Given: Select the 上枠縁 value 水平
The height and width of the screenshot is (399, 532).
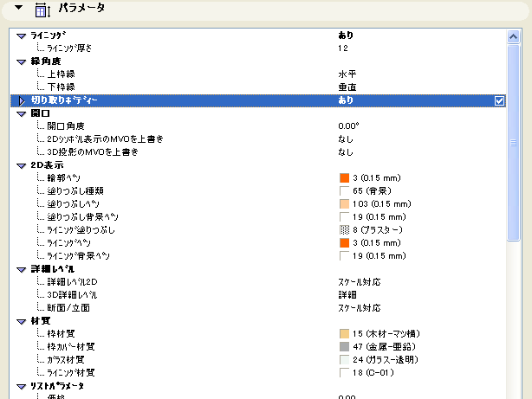Looking at the screenshot, I should (347, 74).
